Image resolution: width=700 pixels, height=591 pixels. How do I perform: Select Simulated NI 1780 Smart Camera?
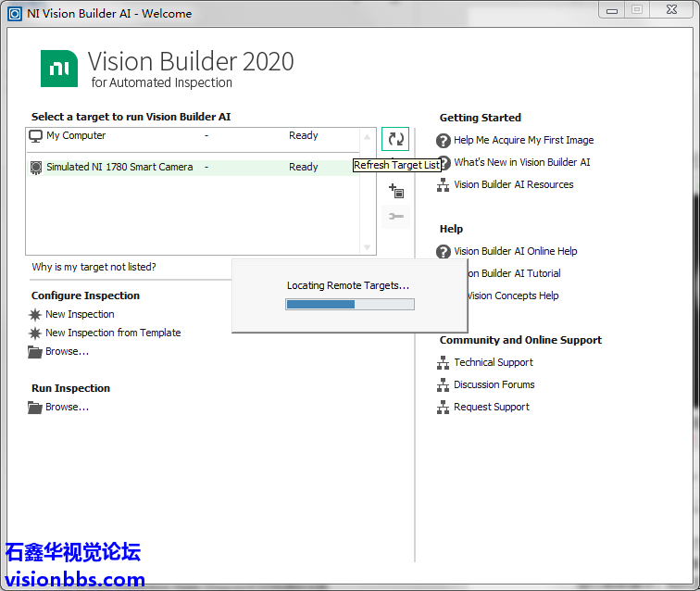119,168
